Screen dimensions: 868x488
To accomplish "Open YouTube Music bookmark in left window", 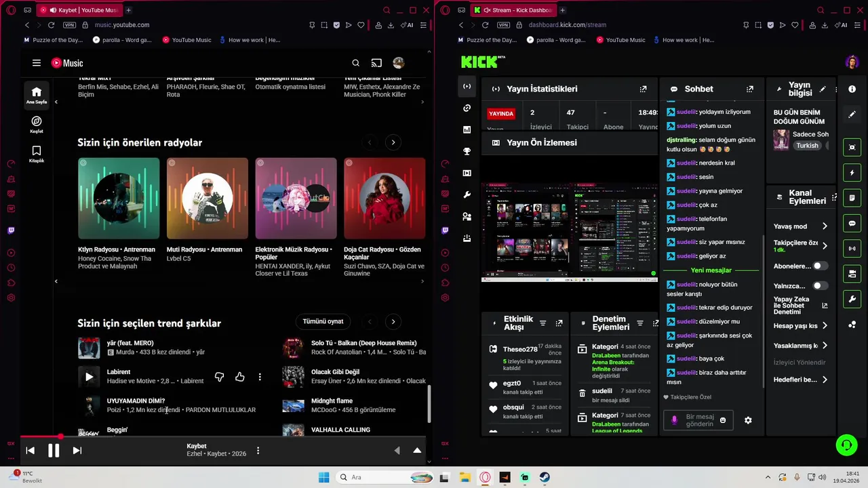I will [x=186, y=40].
